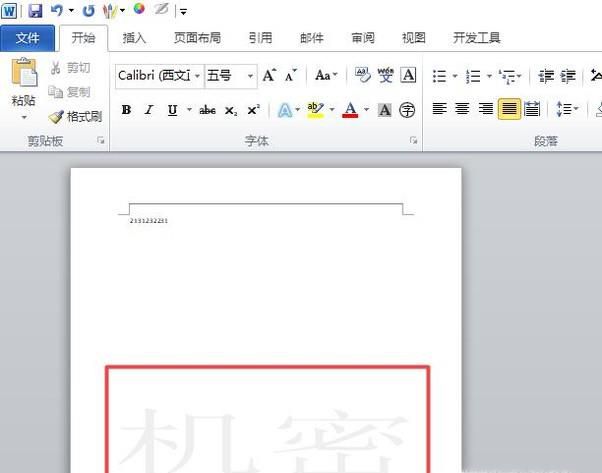Click the Clear Formatting icon
The image size is (602, 473).
[362, 75]
